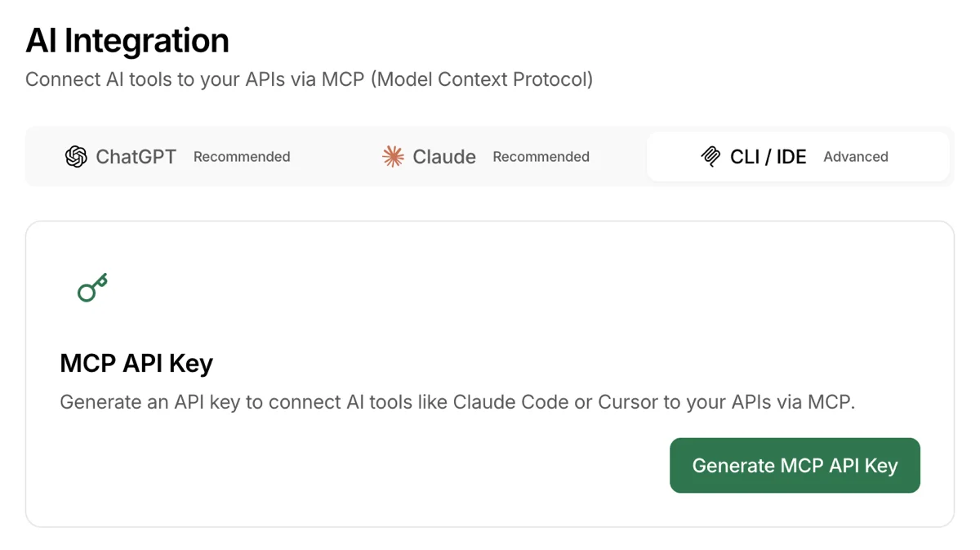Image resolution: width=980 pixels, height=550 pixels.
Task: Click the ChatGPT logo icon
Action: click(76, 156)
